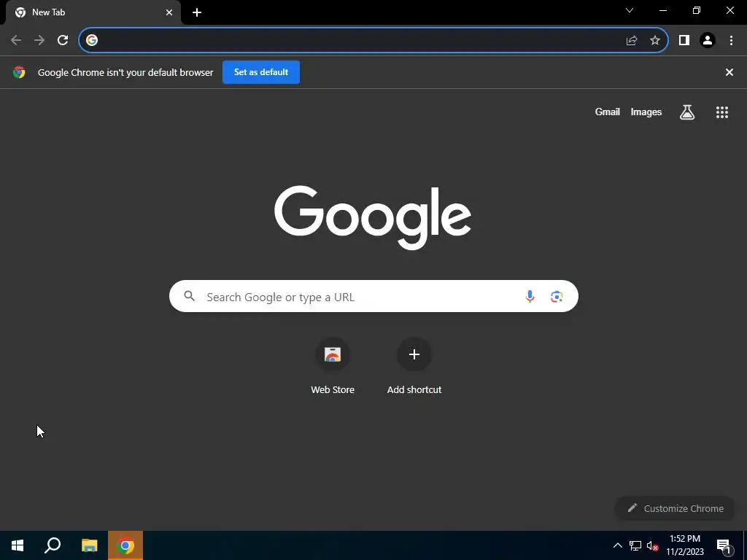
Task: Click Set as default button
Action: [261, 72]
